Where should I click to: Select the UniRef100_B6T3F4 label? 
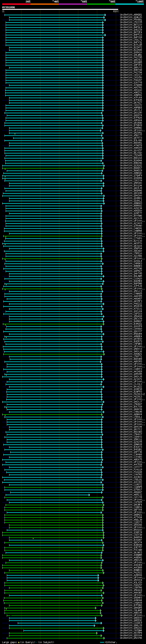(131, 32)
